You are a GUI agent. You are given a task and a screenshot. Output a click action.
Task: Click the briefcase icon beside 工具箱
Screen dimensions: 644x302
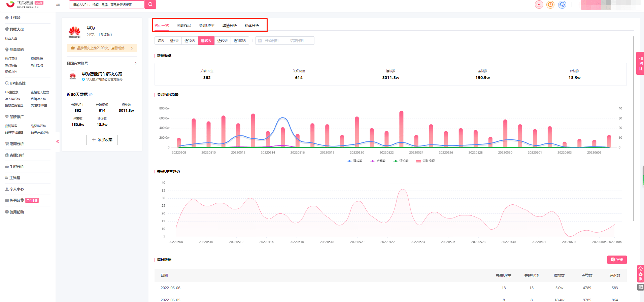(x=7, y=178)
